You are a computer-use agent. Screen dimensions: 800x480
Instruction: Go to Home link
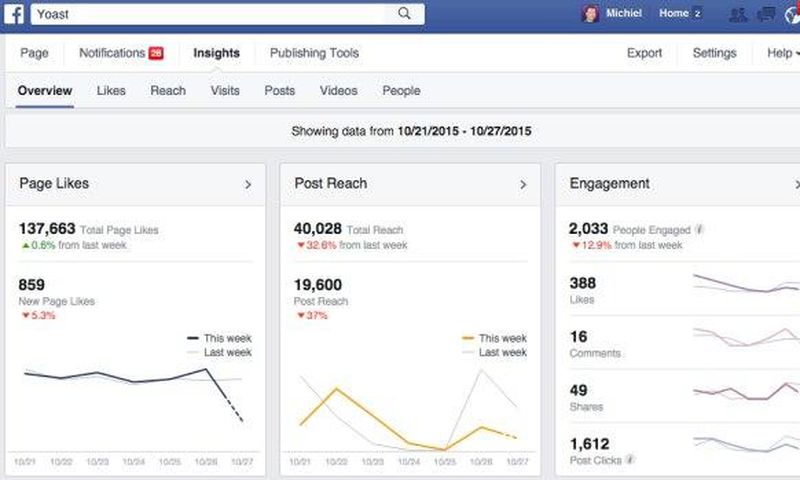pyautogui.click(x=673, y=13)
